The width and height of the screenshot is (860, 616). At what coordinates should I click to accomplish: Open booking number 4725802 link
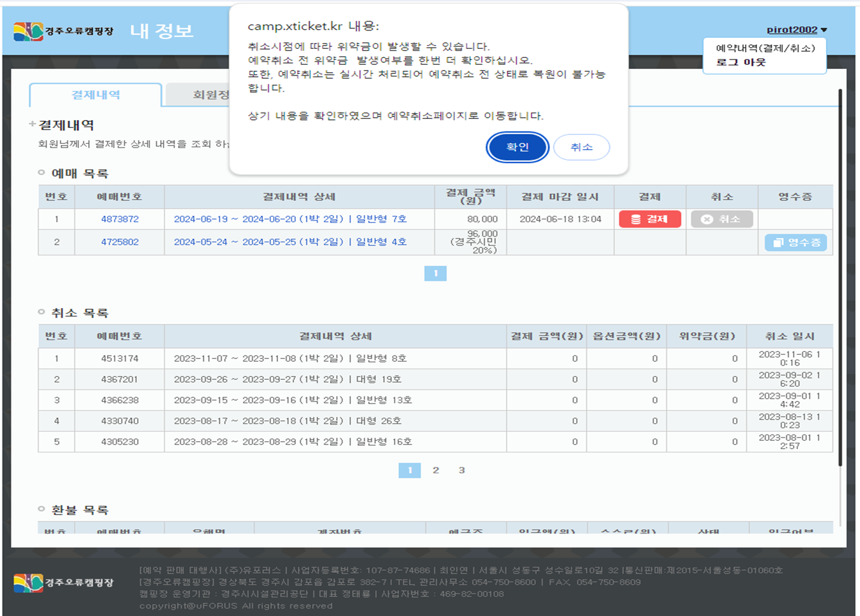click(x=119, y=242)
